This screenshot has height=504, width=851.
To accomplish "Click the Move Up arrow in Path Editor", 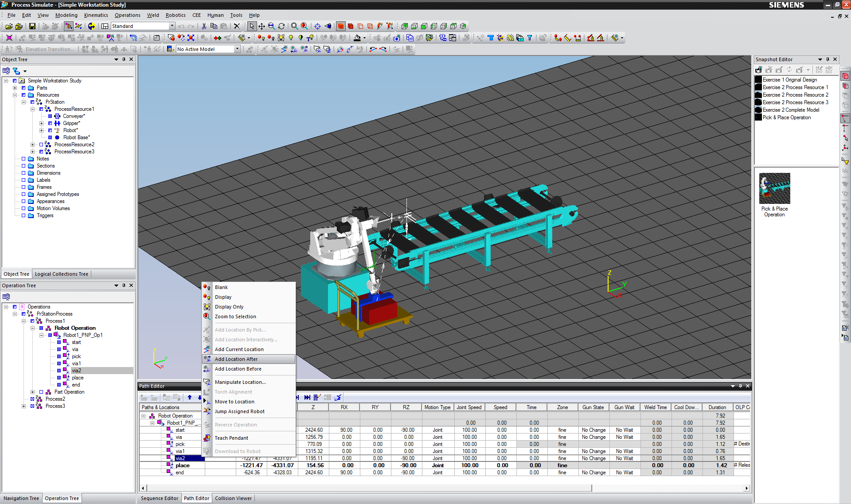I will tap(190, 397).
